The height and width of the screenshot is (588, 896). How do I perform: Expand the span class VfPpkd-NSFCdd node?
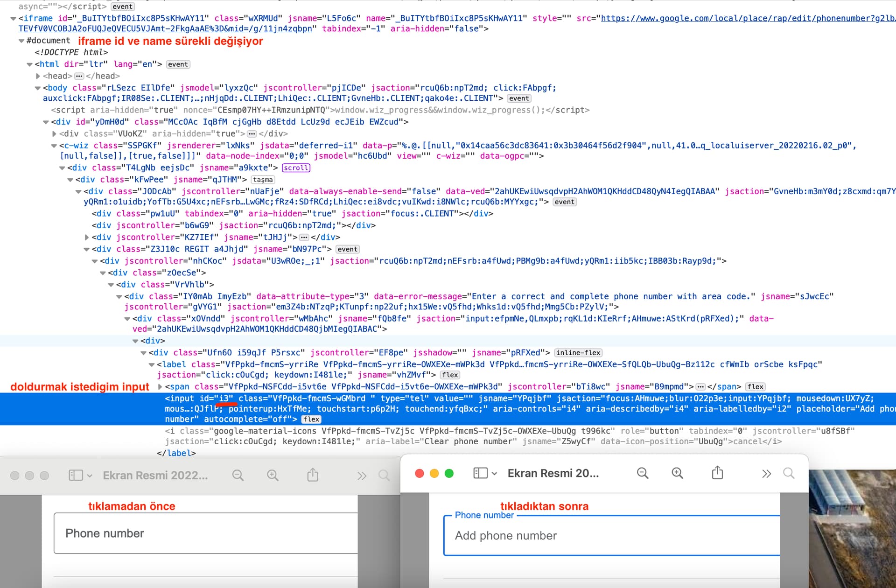(160, 387)
